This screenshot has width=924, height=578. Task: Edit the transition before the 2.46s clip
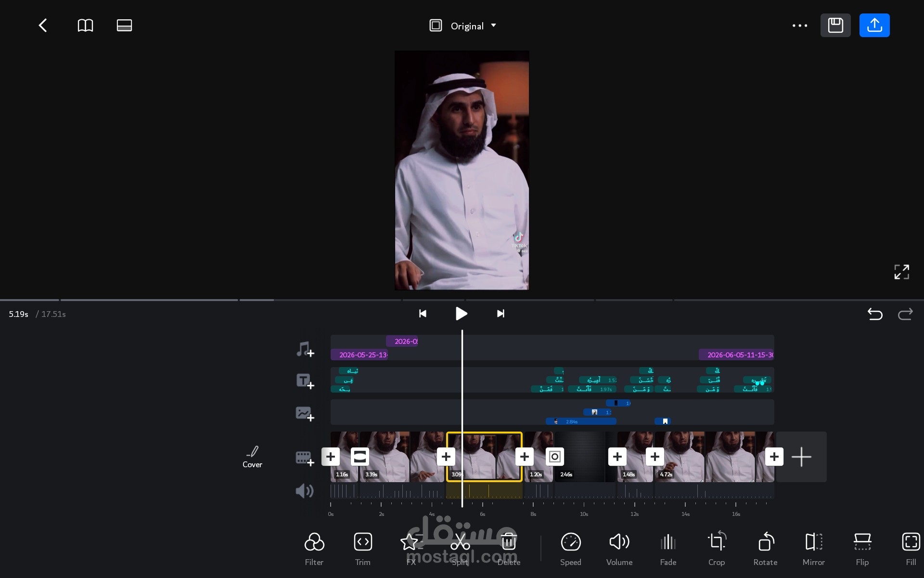[555, 457]
